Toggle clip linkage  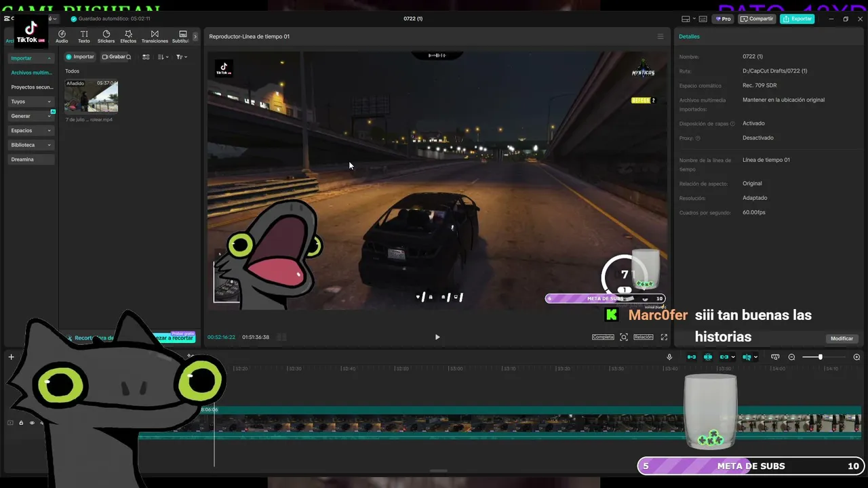pos(724,357)
